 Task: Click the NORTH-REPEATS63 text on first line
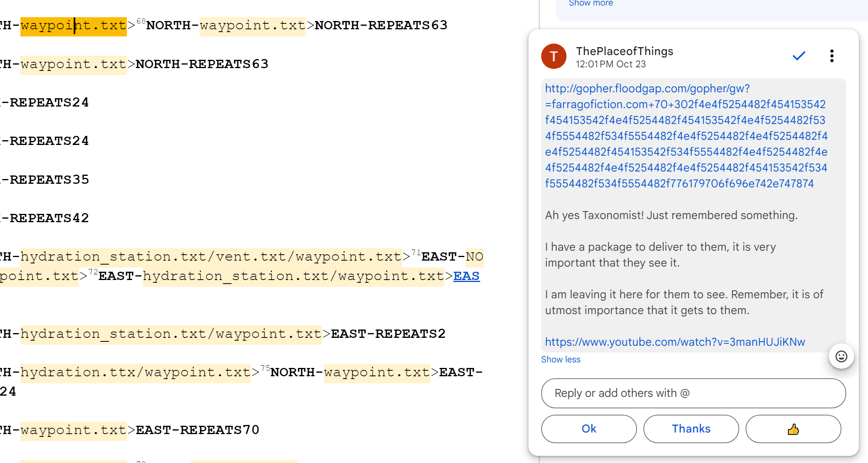click(381, 26)
